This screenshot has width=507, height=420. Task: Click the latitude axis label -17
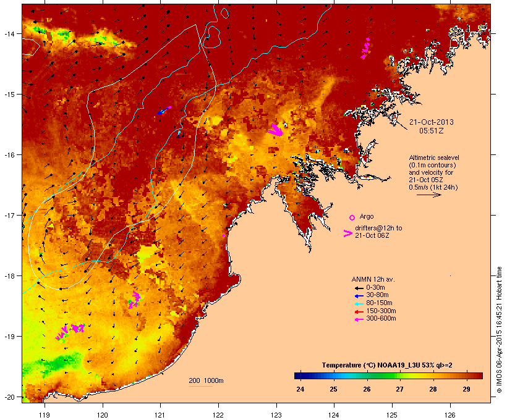point(9,216)
